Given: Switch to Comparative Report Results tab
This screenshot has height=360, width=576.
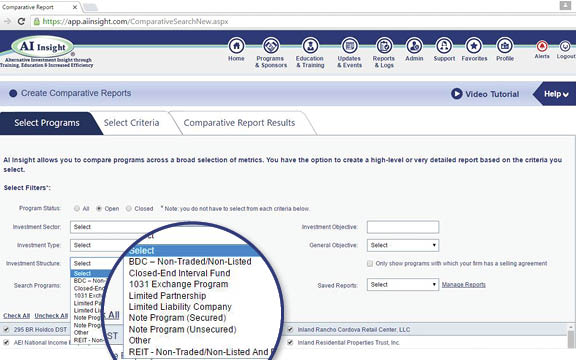Looking at the screenshot, I should point(240,123).
